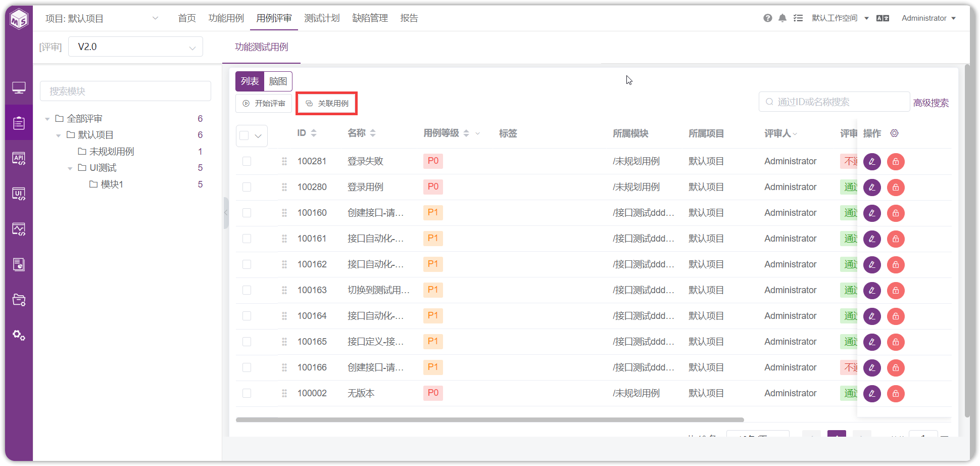
Task: Open the project selector dropdown
Action: tap(102, 19)
